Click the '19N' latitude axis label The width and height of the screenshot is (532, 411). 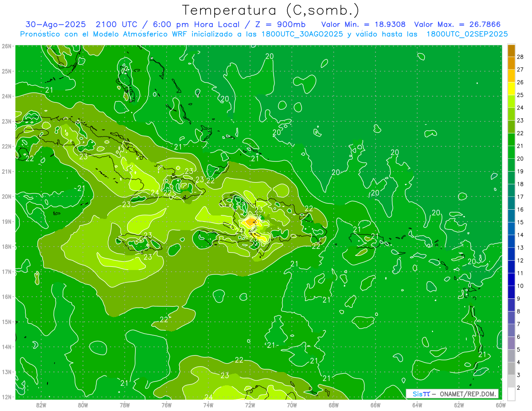point(7,221)
